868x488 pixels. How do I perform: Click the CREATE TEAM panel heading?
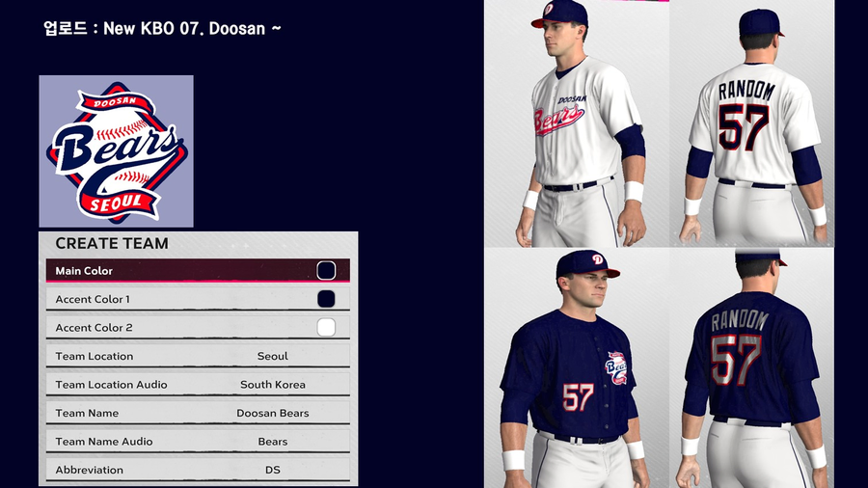point(112,243)
